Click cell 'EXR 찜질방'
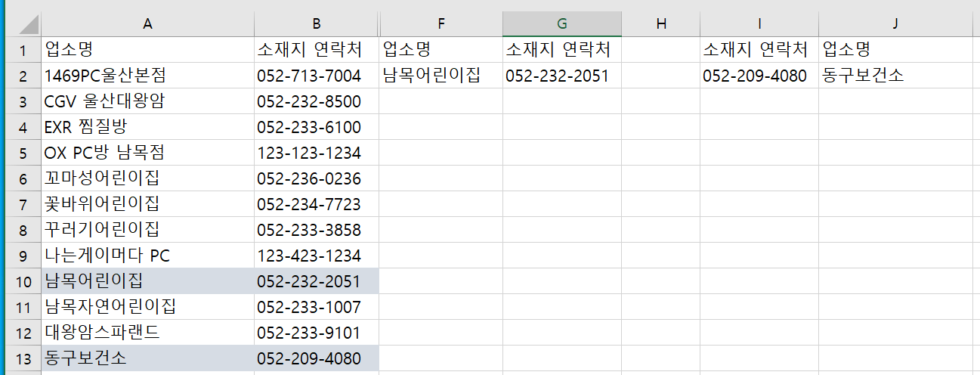 click(x=148, y=127)
